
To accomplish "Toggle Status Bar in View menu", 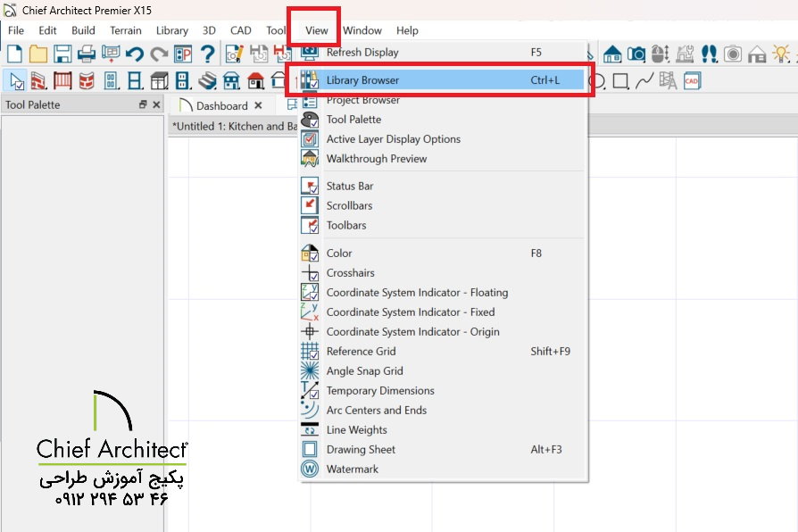I will pyautogui.click(x=443, y=186).
